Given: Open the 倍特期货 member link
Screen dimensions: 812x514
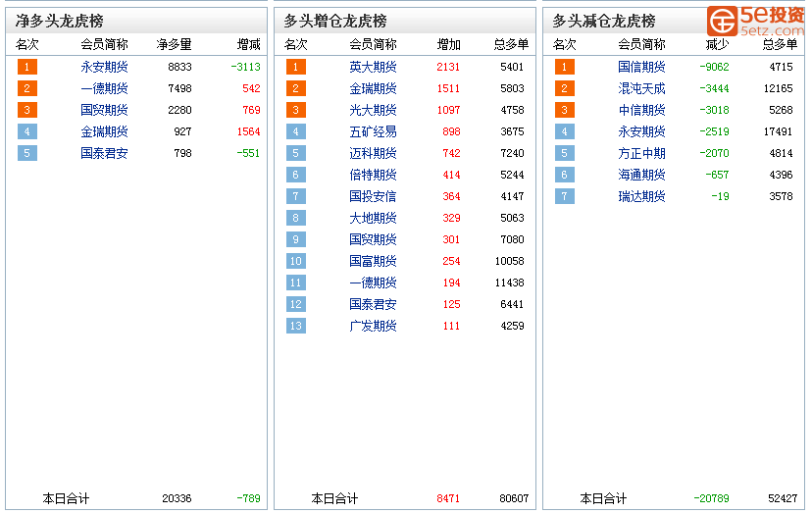Looking at the screenshot, I should pos(373,175).
